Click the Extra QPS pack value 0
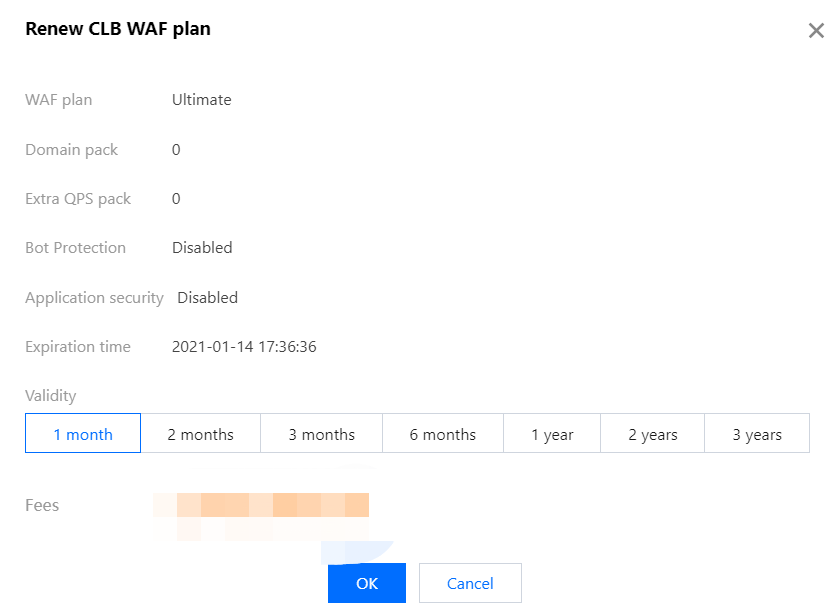 [176, 199]
